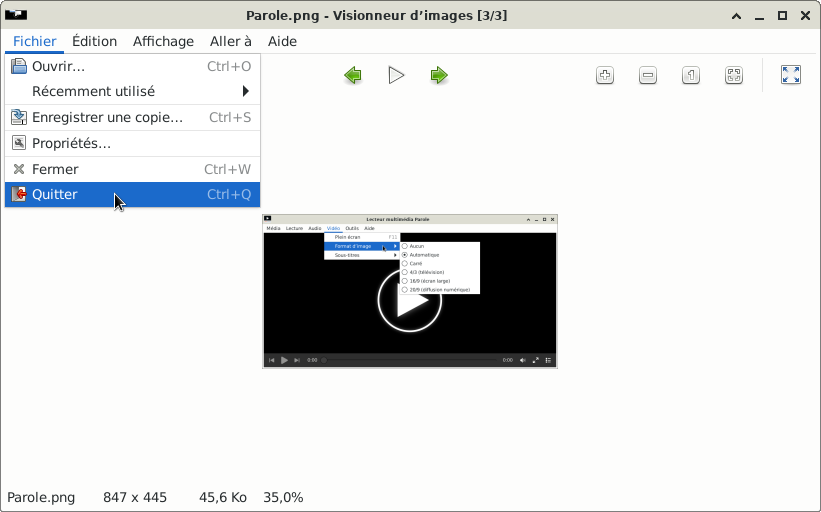The image size is (821, 512).
Task: Click the 847 x 445 dimensions in the status bar
Action: (135, 497)
